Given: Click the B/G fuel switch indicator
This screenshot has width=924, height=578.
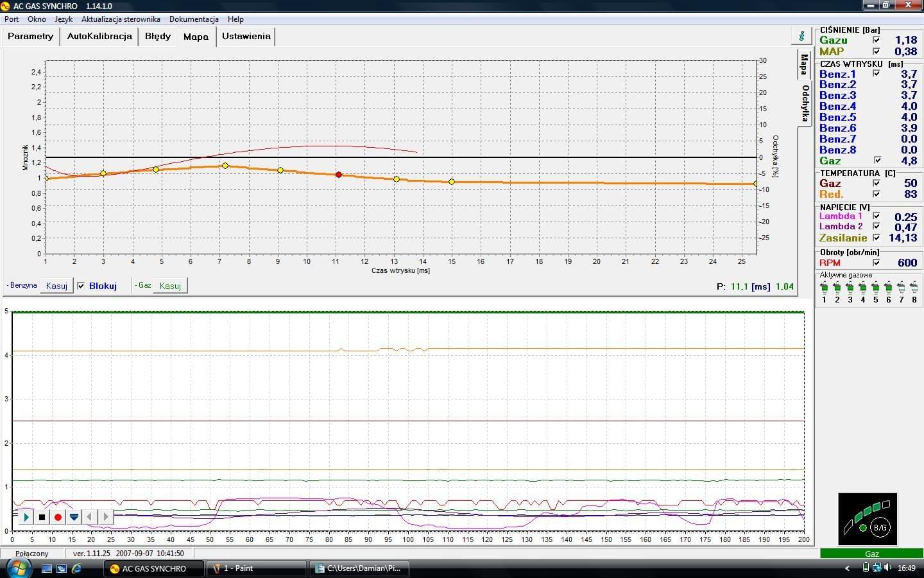Looking at the screenshot, I should tap(880, 528).
